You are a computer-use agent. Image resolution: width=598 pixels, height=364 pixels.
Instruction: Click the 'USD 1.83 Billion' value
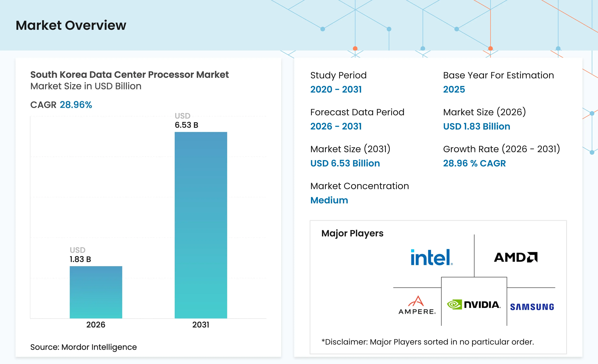[x=476, y=126]
